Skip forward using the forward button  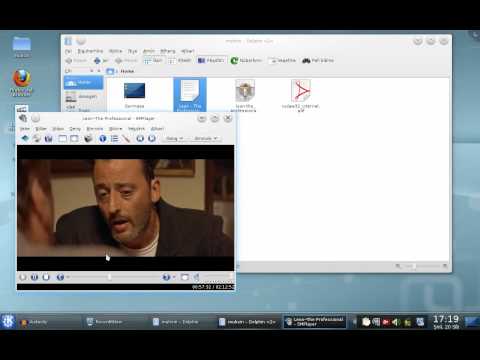[x=166, y=277]
